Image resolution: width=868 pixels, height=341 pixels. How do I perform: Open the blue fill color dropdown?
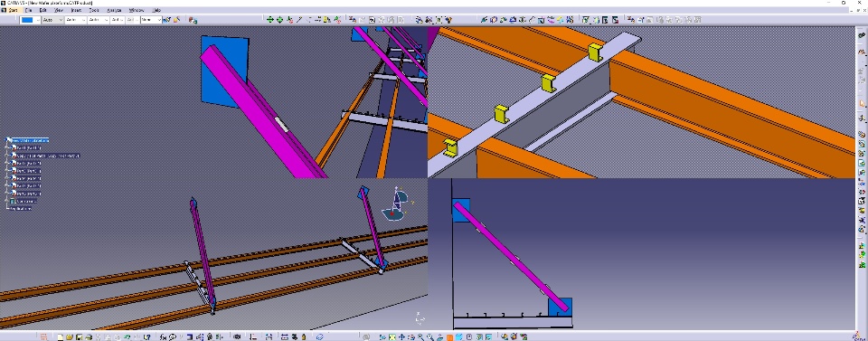click(x=30, y=20)
